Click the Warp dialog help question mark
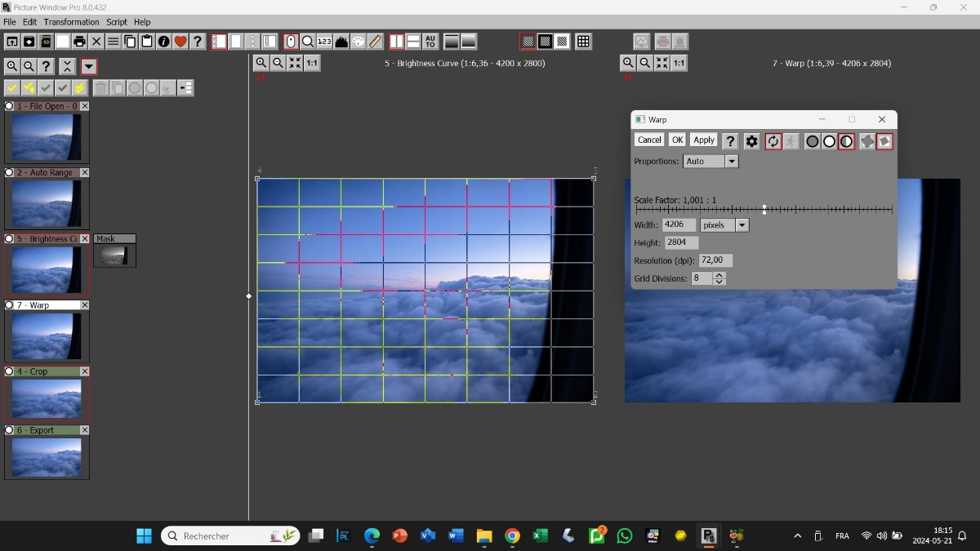The width and height of the screenshot is (980, 551). click(731, 141)
